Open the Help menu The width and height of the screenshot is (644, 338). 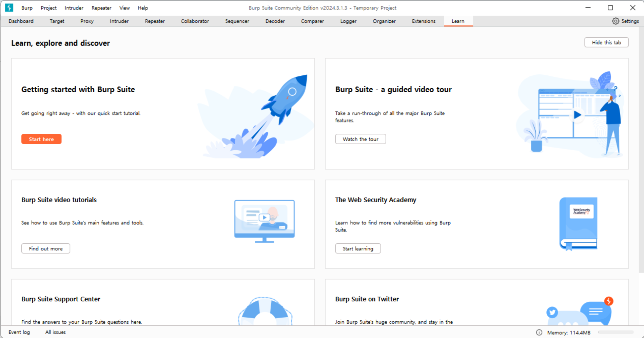pyautogui.click(x=143, y=8)
